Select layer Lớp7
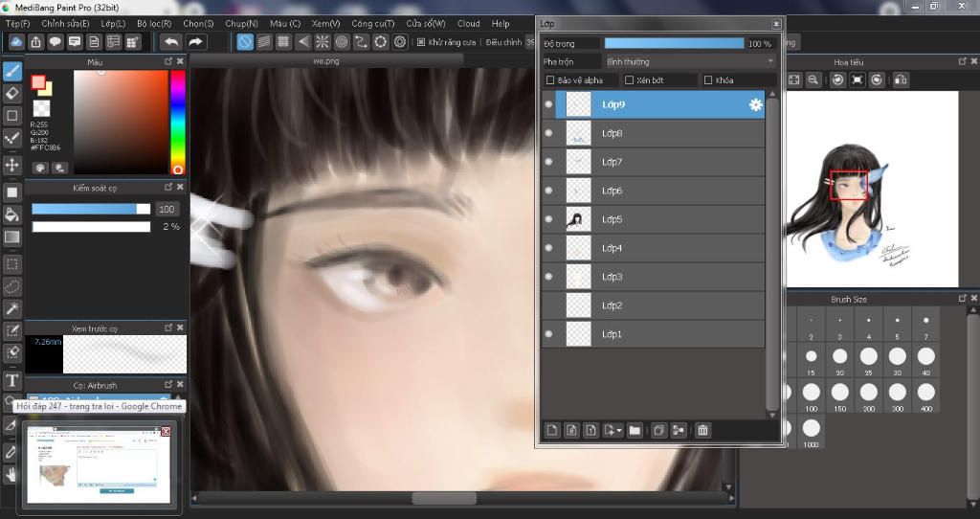Image resolution: width=980 pixels, height=519 pixels. [x=654, y=162]
